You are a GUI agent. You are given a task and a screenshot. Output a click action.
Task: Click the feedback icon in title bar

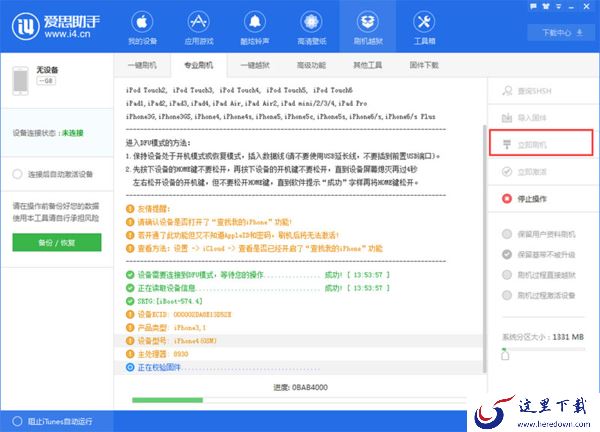(533, 6)
